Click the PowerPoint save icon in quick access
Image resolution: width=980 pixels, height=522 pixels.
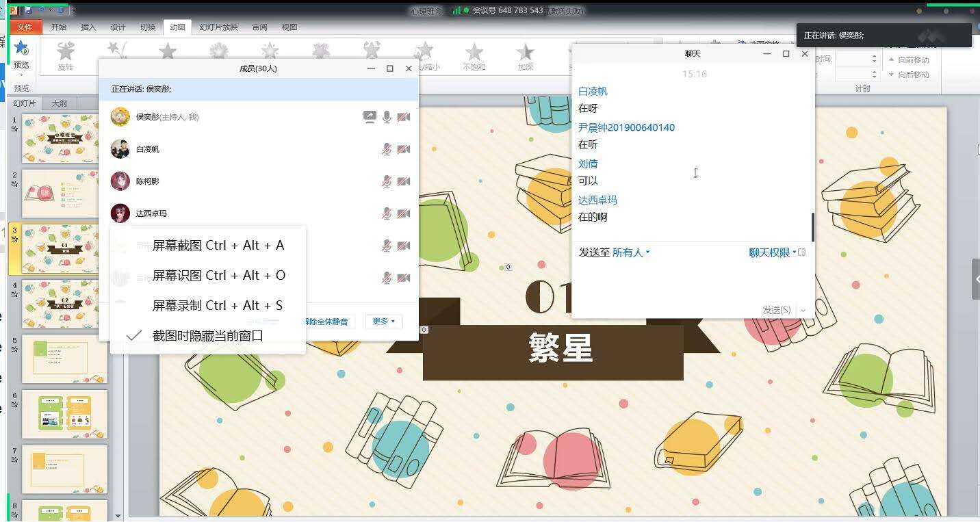click(27, 10)
